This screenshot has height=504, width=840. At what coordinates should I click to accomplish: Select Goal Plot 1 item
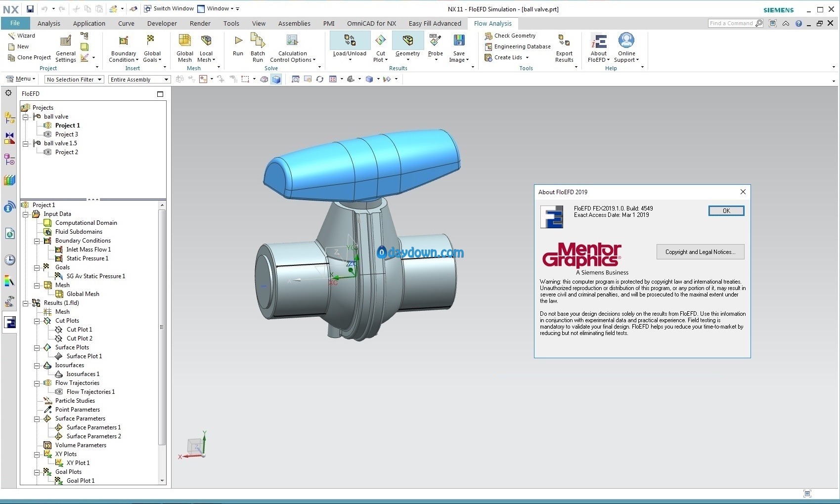point(81,481)
